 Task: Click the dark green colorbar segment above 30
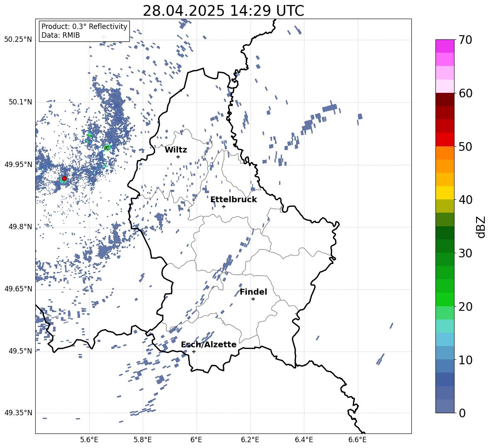pos(445,246)
